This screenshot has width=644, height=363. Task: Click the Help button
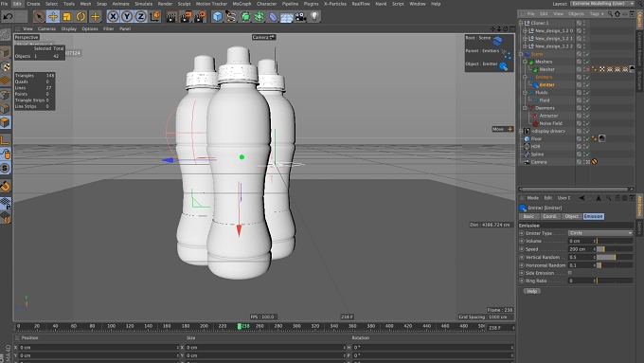click(x=532, y=291)
